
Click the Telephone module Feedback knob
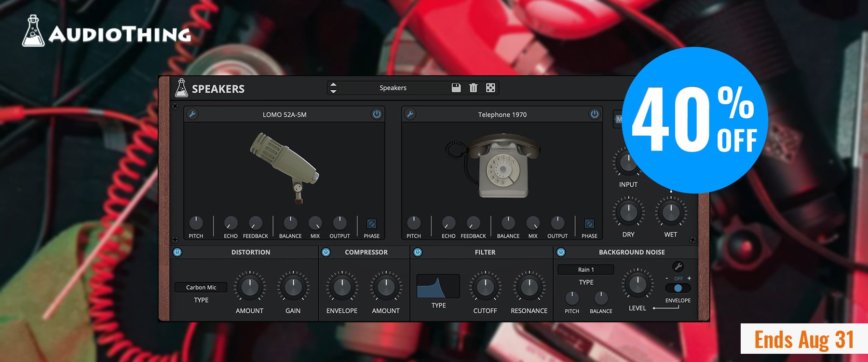click(x=473, y=223)
